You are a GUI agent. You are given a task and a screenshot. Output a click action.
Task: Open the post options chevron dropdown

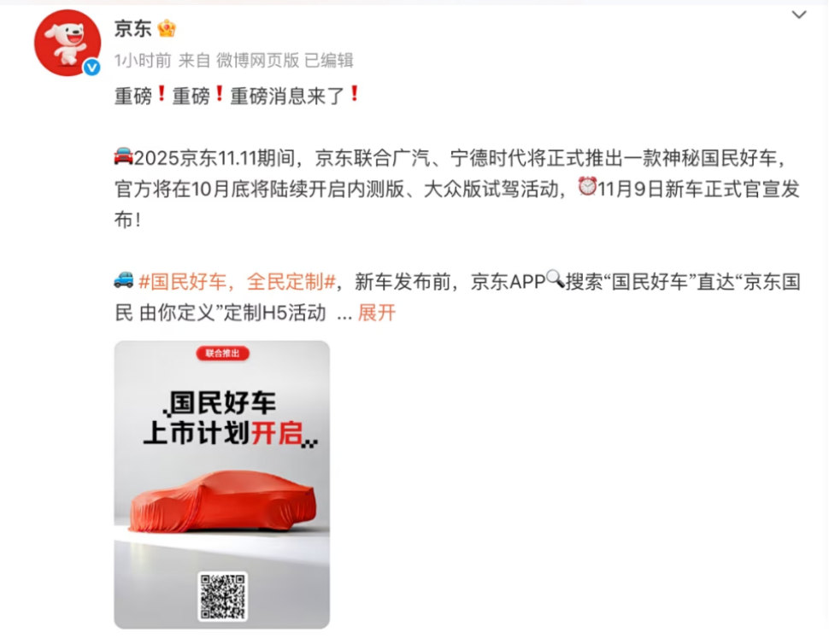pyautogui.click(x=799, y=15)
